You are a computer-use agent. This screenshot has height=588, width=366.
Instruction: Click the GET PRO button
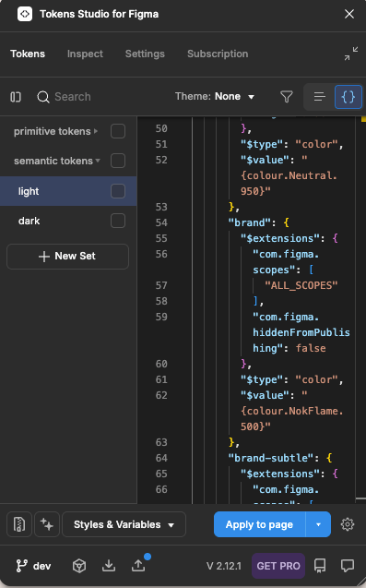pos(278,566)
